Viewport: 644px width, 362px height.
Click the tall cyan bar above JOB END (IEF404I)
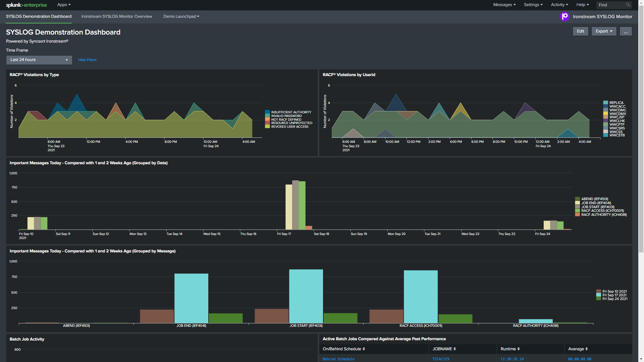click(x=191, y=298)
